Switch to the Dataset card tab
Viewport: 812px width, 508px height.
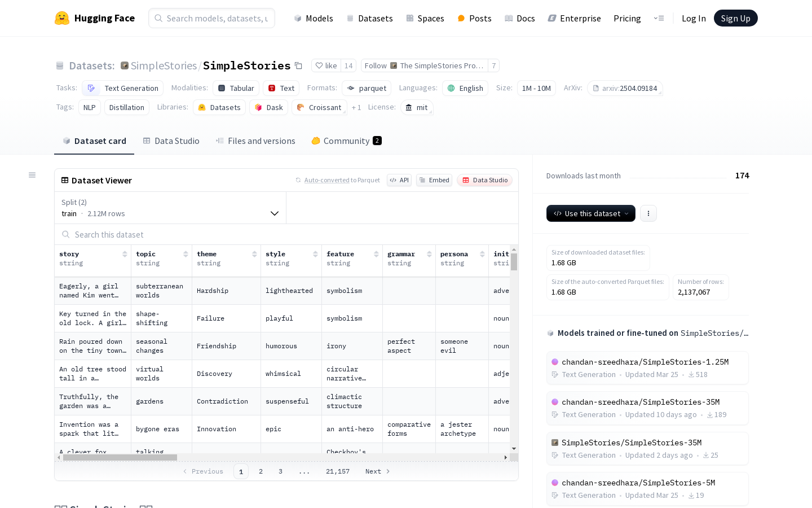pos(94,141)
